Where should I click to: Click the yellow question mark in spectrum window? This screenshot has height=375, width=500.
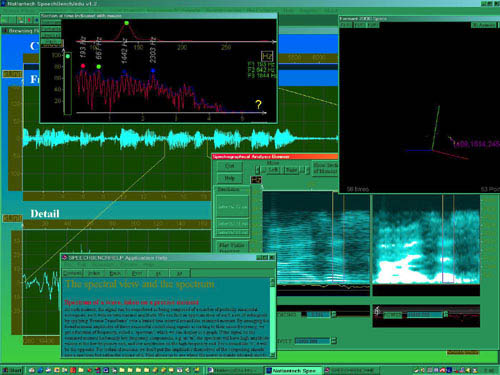tap(258, 105)
